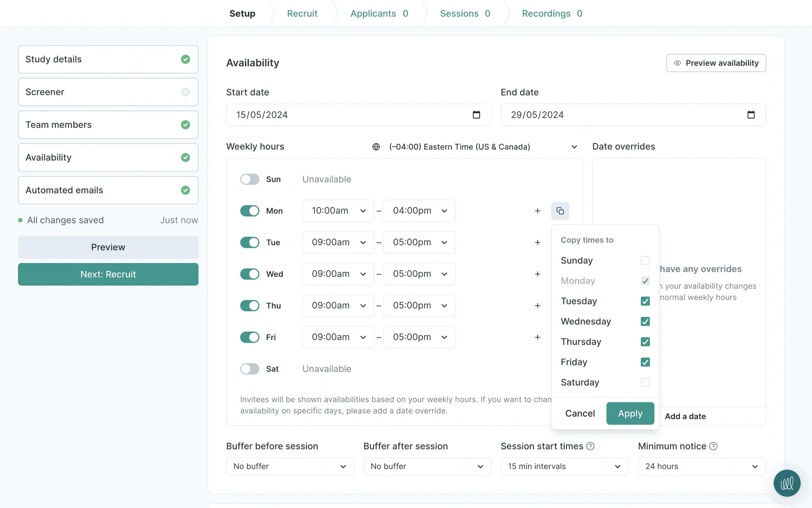The image size is (812, 508).
Task: Open the Screener section in the sidebar
Action: pyautogui.click(x=108, y=92)
